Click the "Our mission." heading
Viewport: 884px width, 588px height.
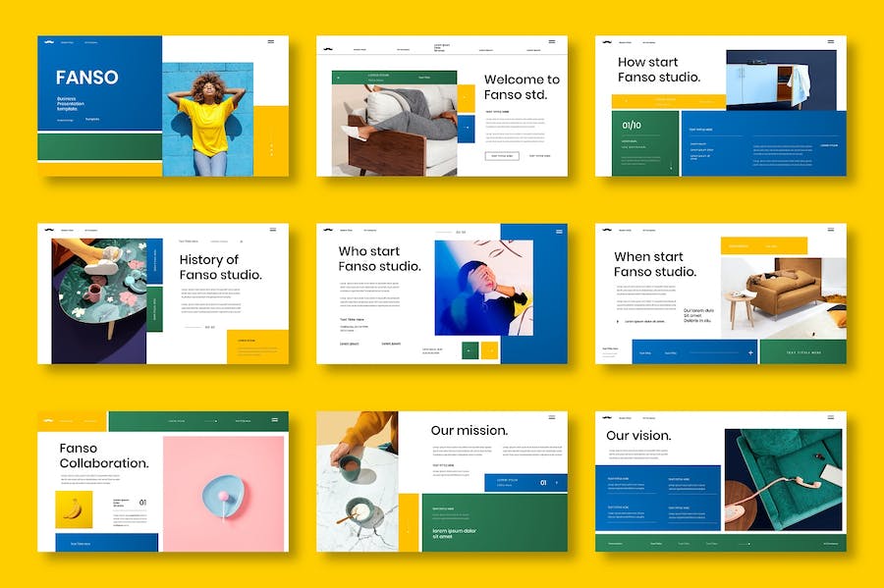(x=470, y=430)
